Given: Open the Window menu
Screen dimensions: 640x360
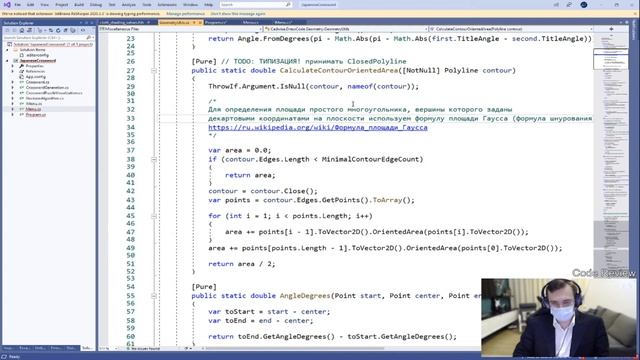Looking at the screenshot, I should [x=190, y=4].
